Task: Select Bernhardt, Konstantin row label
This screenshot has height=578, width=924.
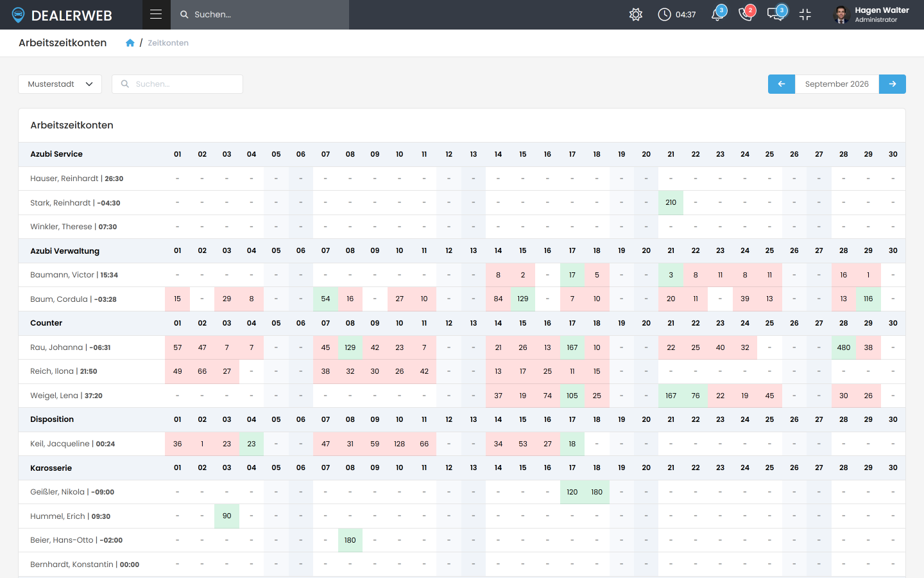Action: tap(85, 565)
